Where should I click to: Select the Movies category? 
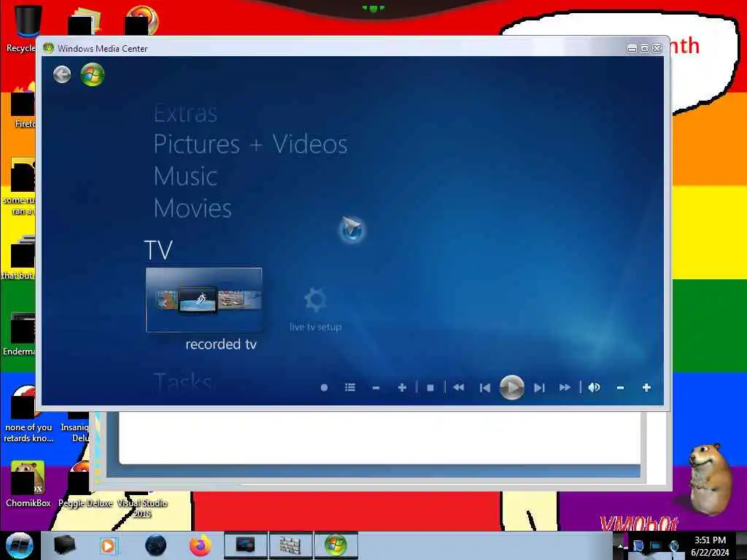click(193, 208)
